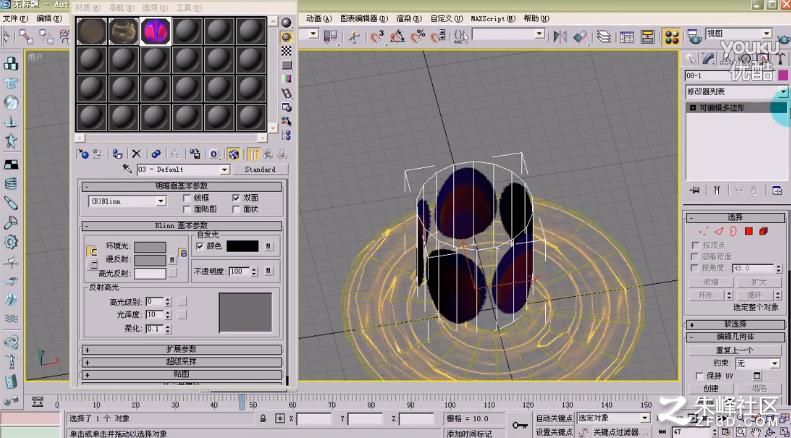Toggle 按角度 checkbox
The image size is (791, 438).
tap(696, 267)
